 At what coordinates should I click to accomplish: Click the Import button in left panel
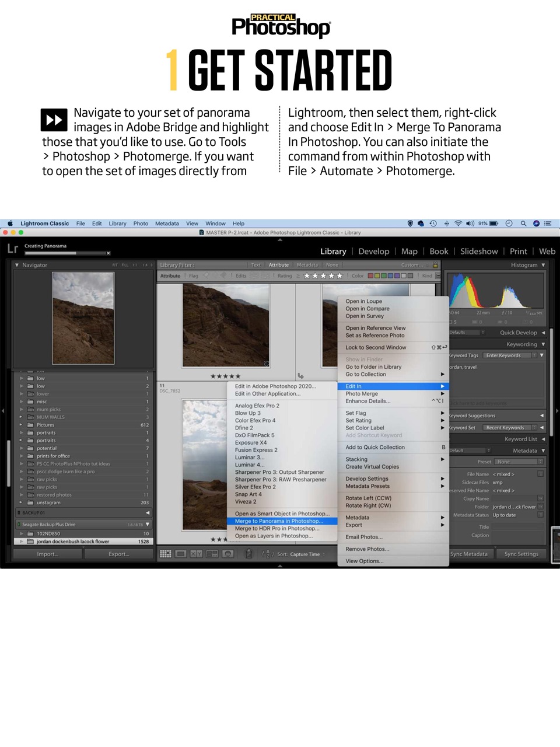pyautogui.click(x=47, y=553)
